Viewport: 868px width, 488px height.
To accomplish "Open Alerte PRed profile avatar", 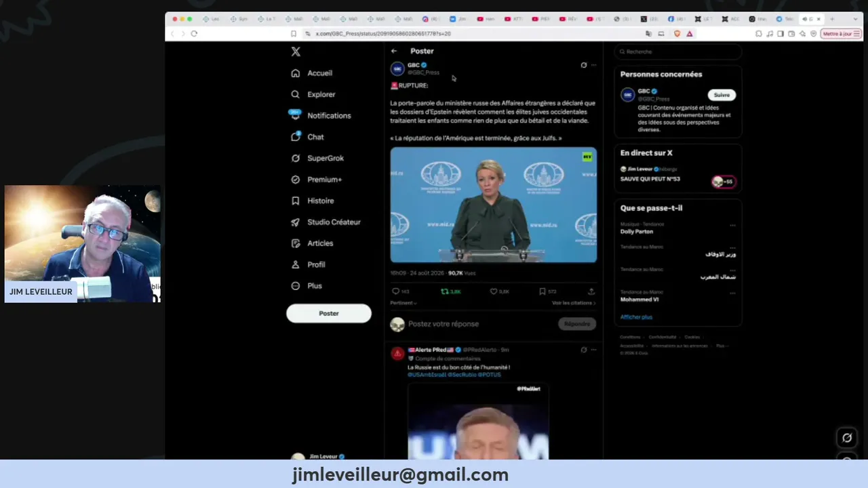I will (x=397, y=354).
